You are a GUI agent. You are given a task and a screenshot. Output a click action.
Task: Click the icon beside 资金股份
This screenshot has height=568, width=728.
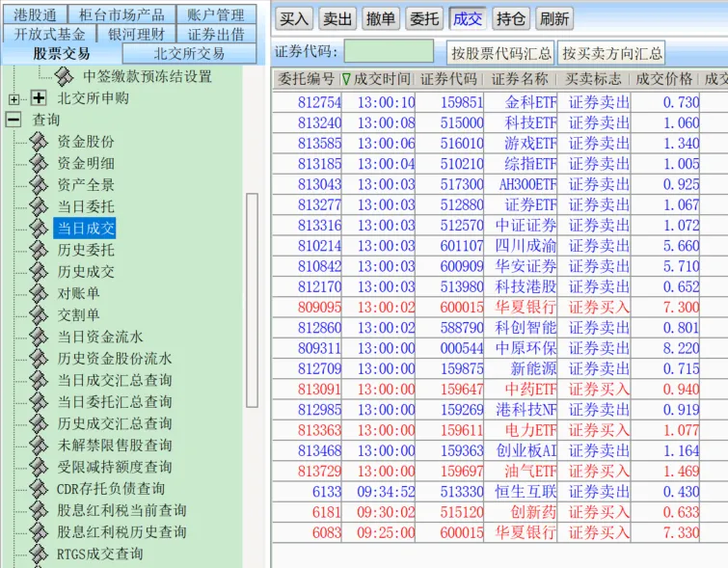tap(39, 142)
